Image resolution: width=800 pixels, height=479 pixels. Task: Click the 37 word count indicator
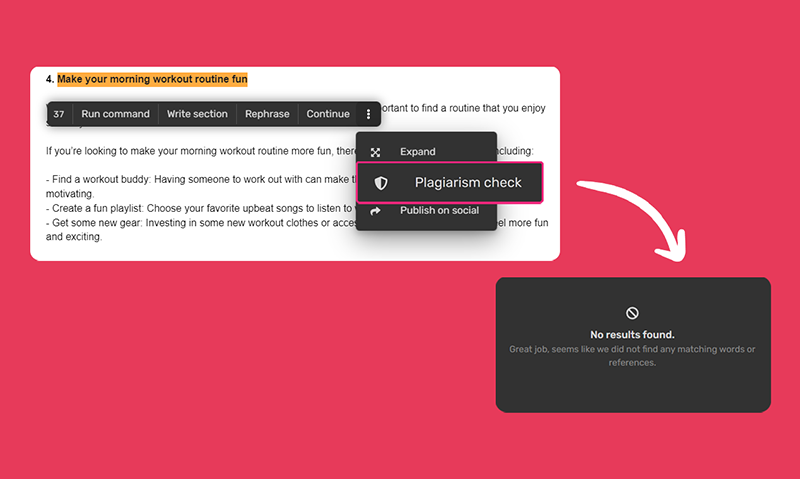[59, 114]
